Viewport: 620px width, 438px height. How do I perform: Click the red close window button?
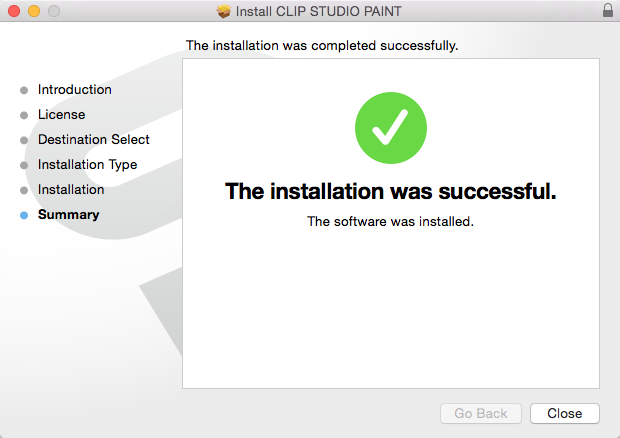pos(14,11)
